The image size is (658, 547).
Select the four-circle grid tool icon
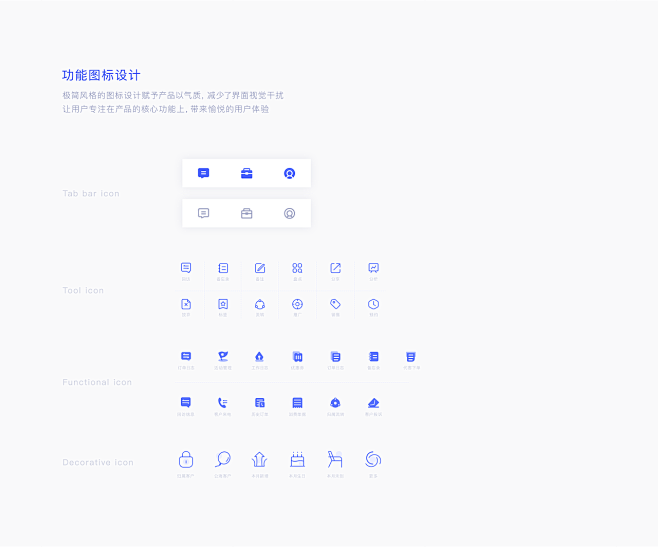(297, 268)
